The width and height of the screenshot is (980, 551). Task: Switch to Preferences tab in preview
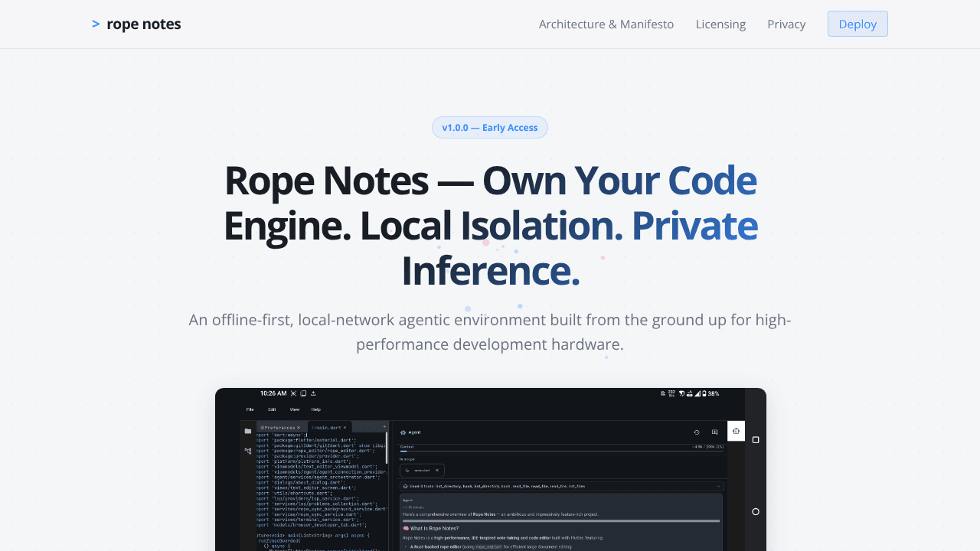280,427
